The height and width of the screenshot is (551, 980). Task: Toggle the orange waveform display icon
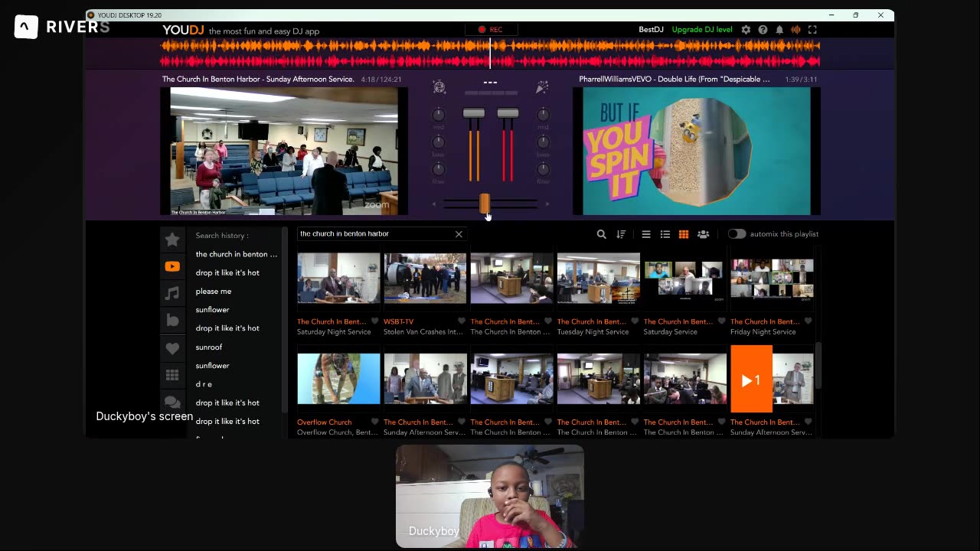pos(795,30)
